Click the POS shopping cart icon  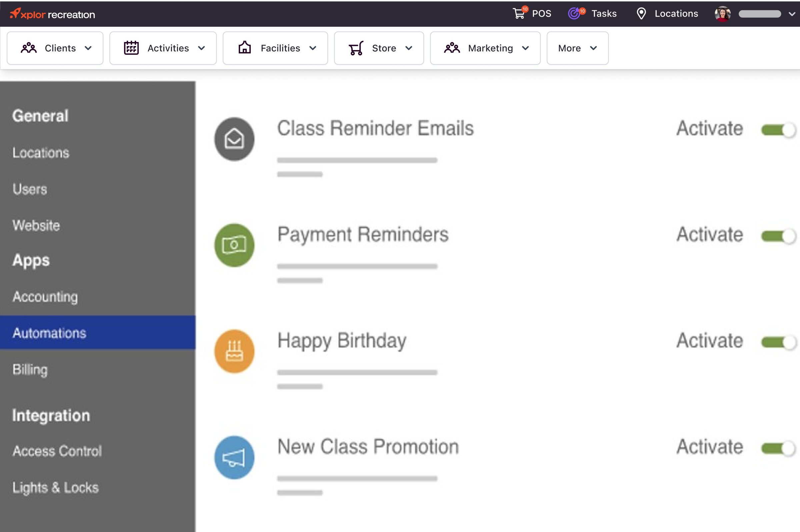pyautogui.click(x=519, y=14)
